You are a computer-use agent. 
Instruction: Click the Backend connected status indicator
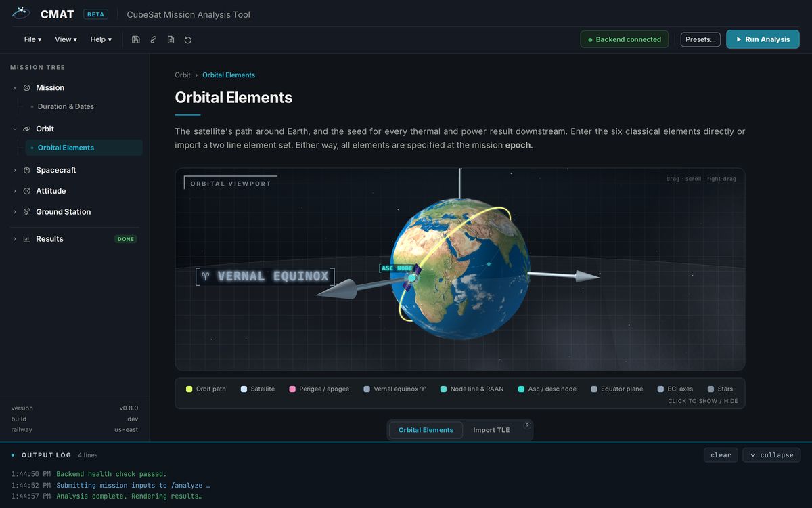coord(624,39)
